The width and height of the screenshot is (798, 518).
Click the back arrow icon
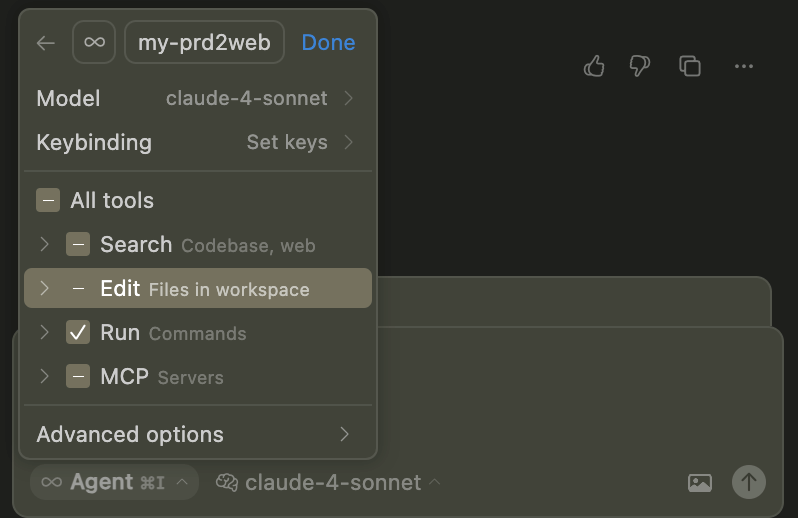[45, 43]
